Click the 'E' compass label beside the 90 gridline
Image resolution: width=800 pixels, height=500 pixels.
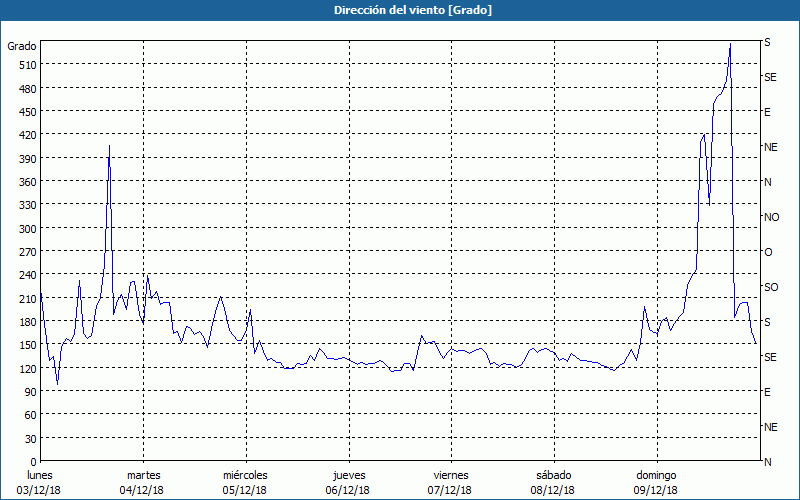click(767, 392)
